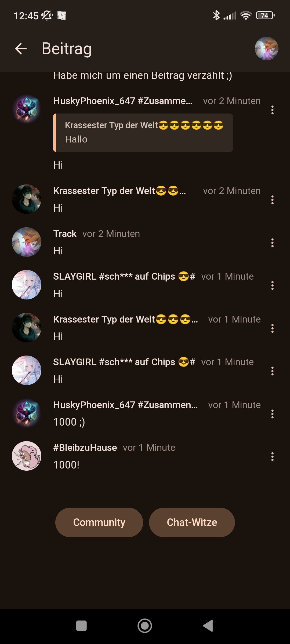Viewport: 290px width, 644px height.
Task: Tap the Android back triangle button
Action: (208, 626)
